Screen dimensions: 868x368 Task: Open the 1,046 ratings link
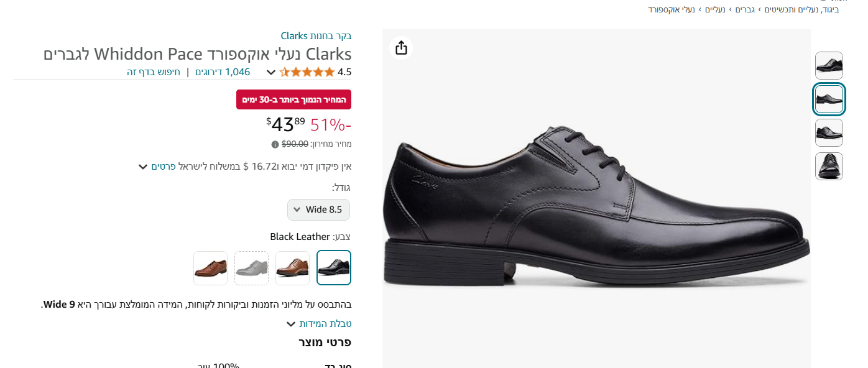coord(223,72)
